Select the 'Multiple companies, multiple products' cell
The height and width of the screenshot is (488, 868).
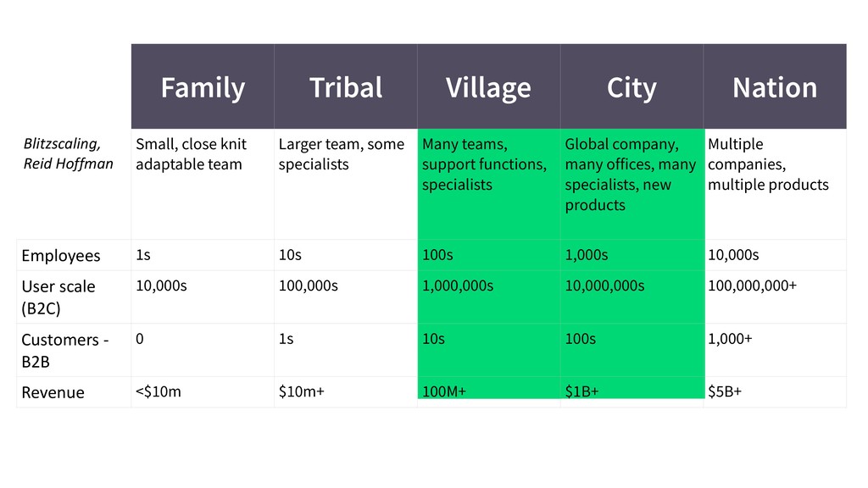point(775,184)
